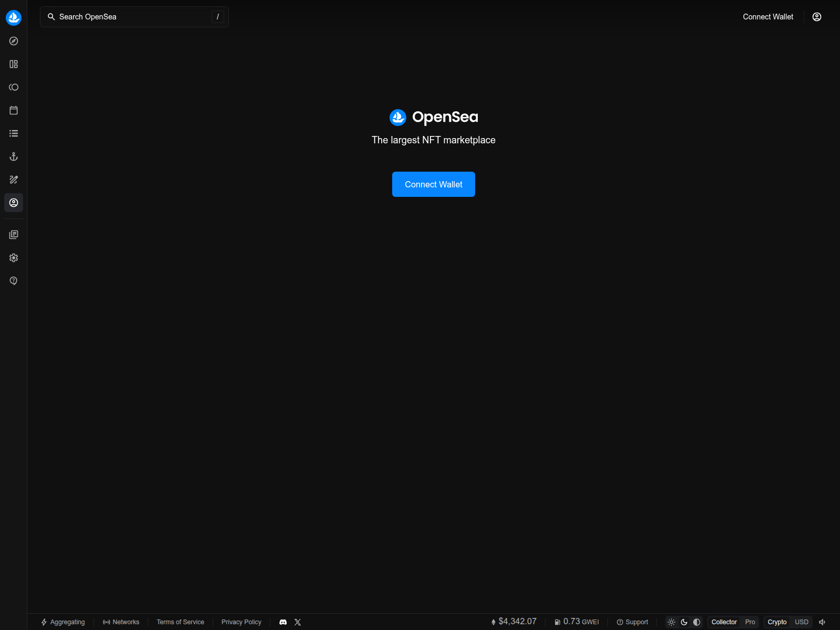Open the Rewards anchor icon in sidebar
840x630 pixels.
14,156
